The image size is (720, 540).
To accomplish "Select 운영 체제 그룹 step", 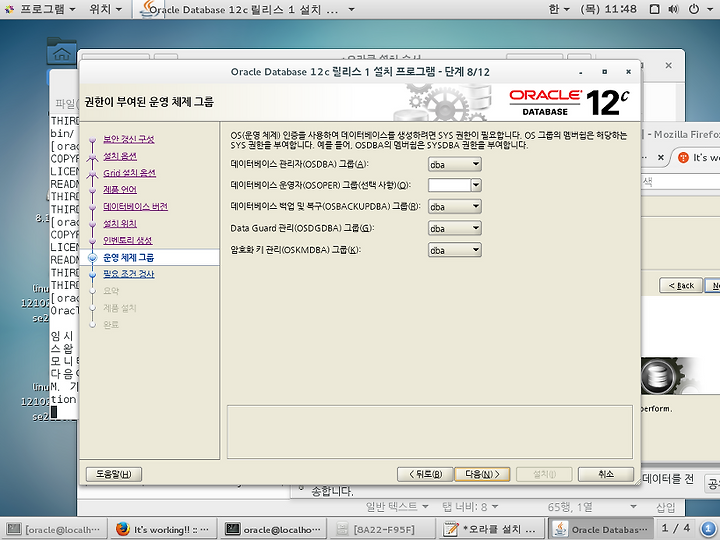I will pos(129,257).
